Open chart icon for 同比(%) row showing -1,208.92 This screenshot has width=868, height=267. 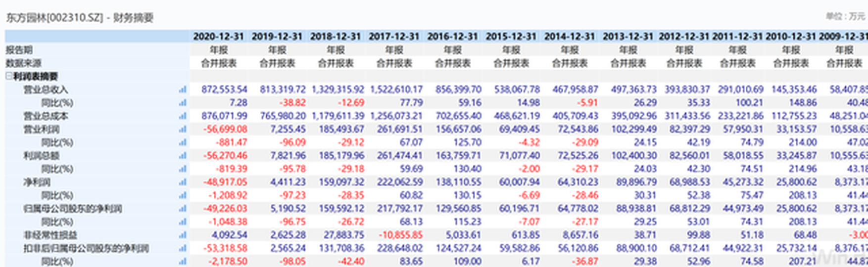tap(183, 195)
